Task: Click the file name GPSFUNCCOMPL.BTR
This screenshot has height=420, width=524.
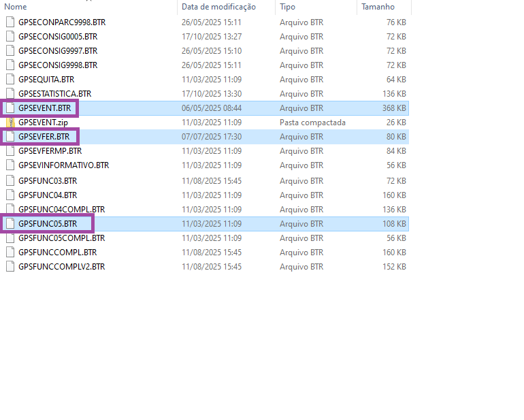Action: [57, 253]
